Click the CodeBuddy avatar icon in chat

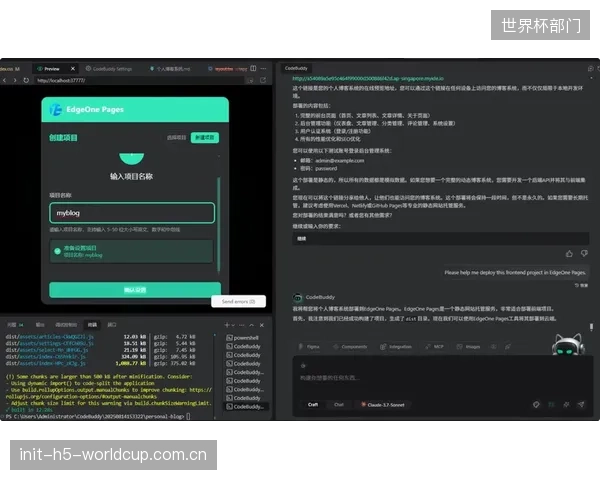tap(298, 297)
